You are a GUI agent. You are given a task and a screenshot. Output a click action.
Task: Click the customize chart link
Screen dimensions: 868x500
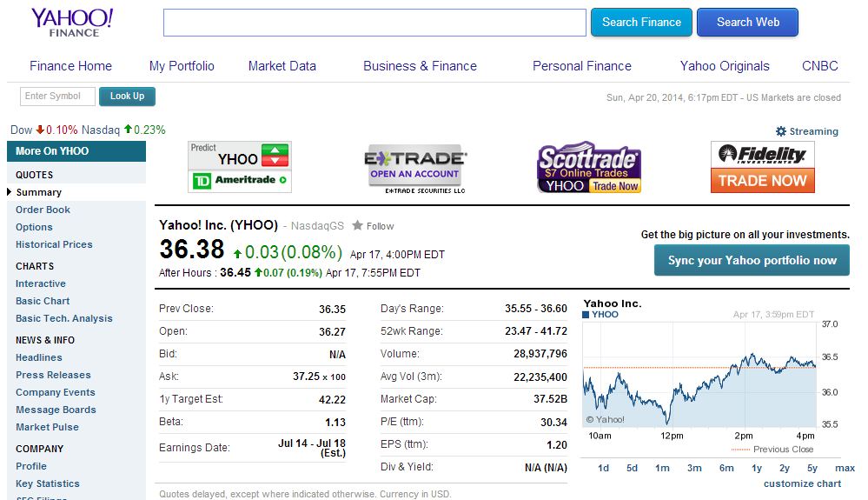(x=802, y=483)
